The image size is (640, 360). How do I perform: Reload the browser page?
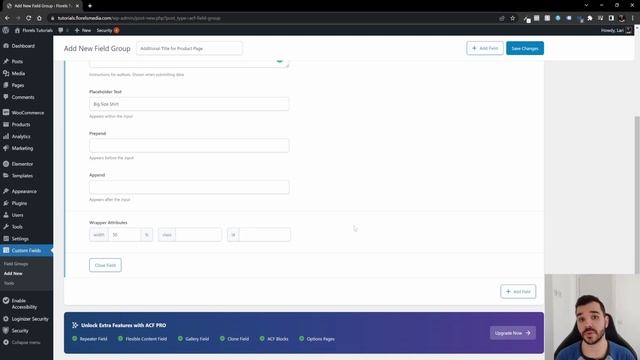29,18
